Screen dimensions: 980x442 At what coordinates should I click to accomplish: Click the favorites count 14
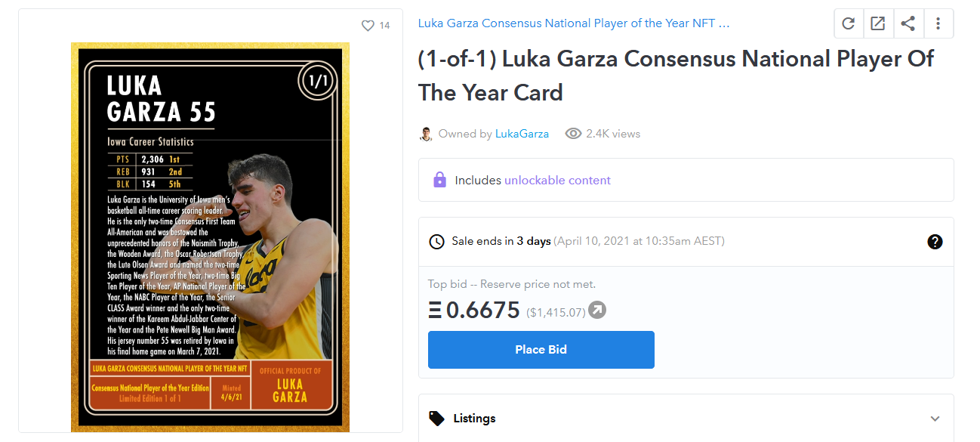384,26
